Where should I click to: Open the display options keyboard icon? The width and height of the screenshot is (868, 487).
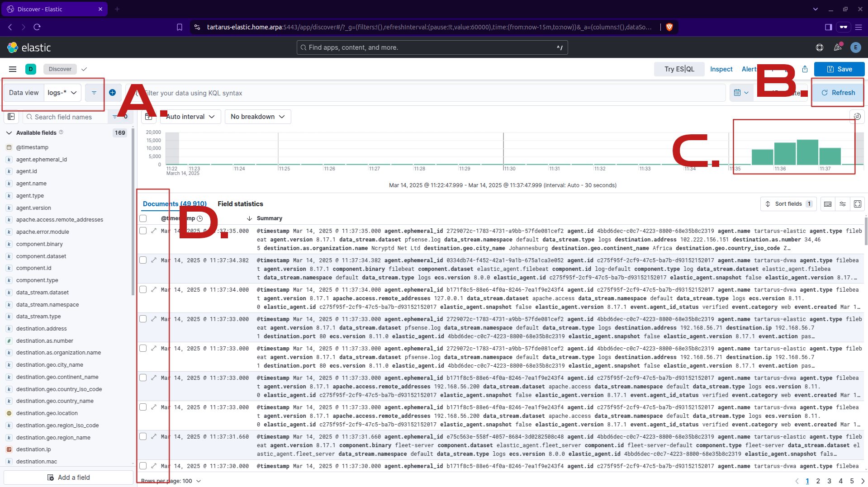coord(827,204)
